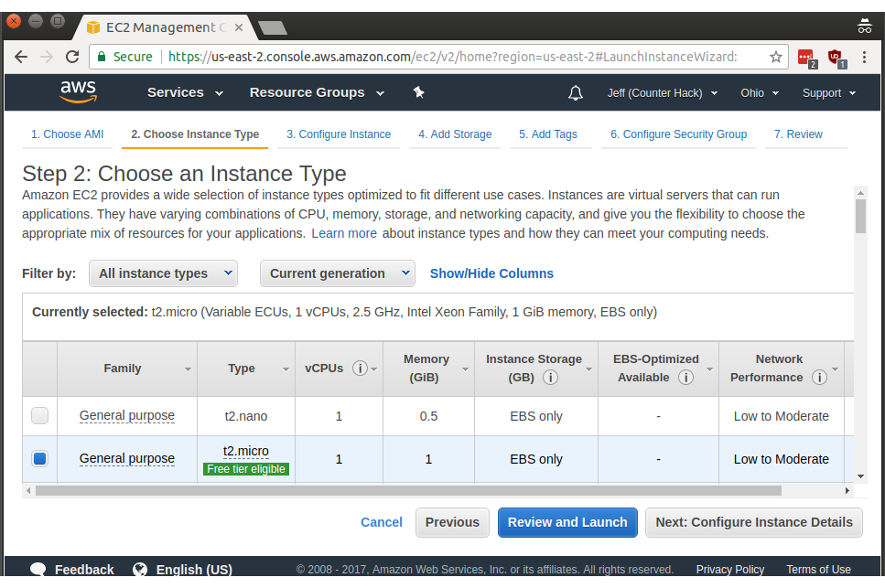Go to 1. Choose AMI step
The width and height of the screenshot is (885, 588).
click(x=67, y=134)
